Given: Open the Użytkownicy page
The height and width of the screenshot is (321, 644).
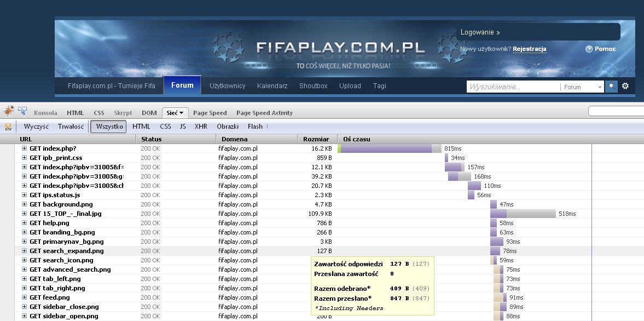Looking at the screenshot, I should coord(227,86).
